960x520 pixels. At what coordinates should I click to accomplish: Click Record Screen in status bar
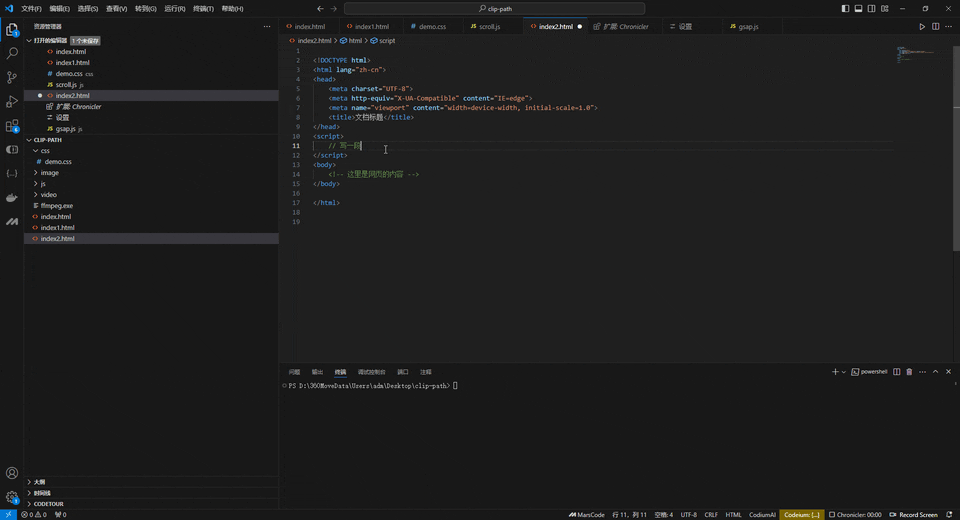pyautogui.click(x=913, y=514)
